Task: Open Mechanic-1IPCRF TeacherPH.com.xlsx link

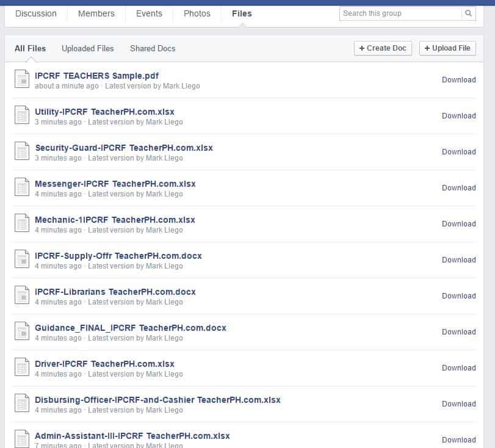Action: point(115,220)
